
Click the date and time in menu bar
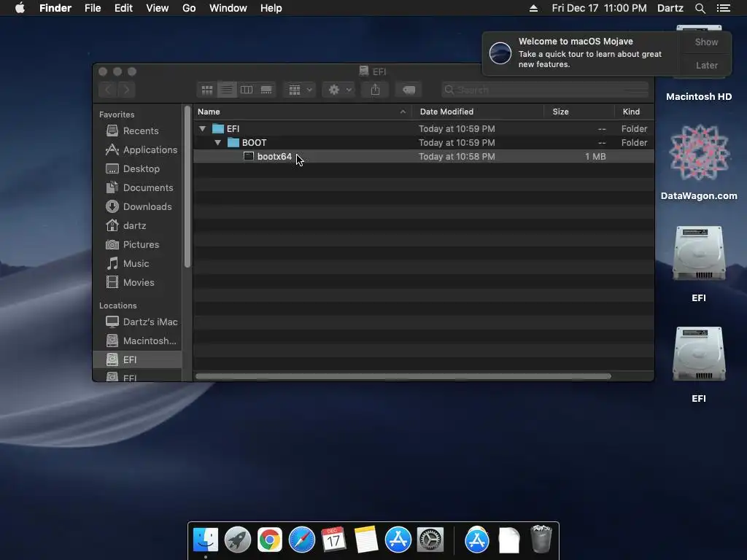click(x=599, y=8)
